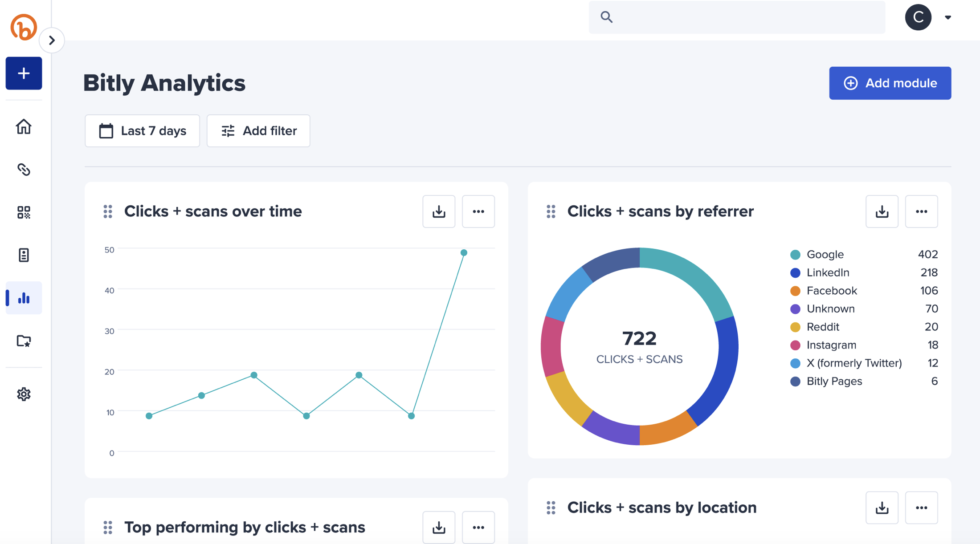Open more options for Clicks + scans by location
This screenshot has width=980, height=544.
[x=922, y=508]
